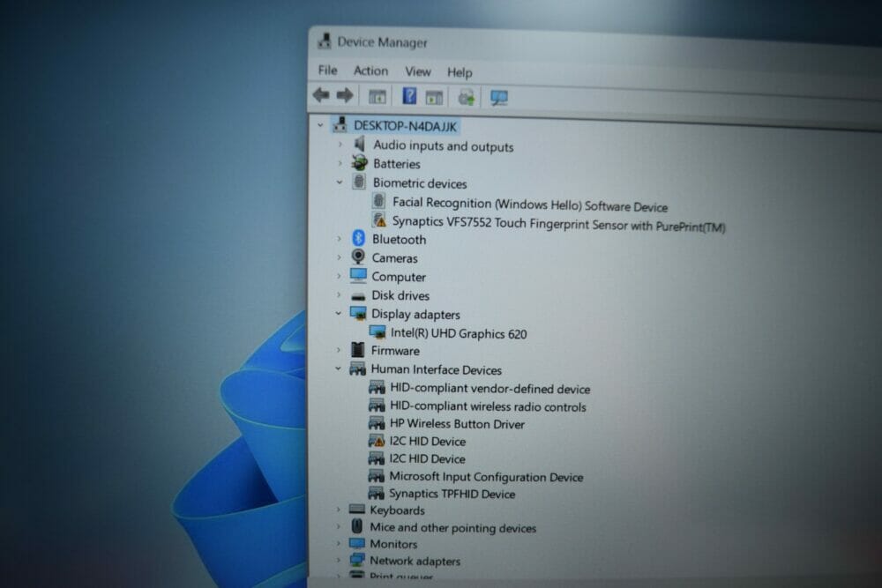Select HID-compliant vendor-defined device
The image size is (882, 588).
[x=490, y=389]
